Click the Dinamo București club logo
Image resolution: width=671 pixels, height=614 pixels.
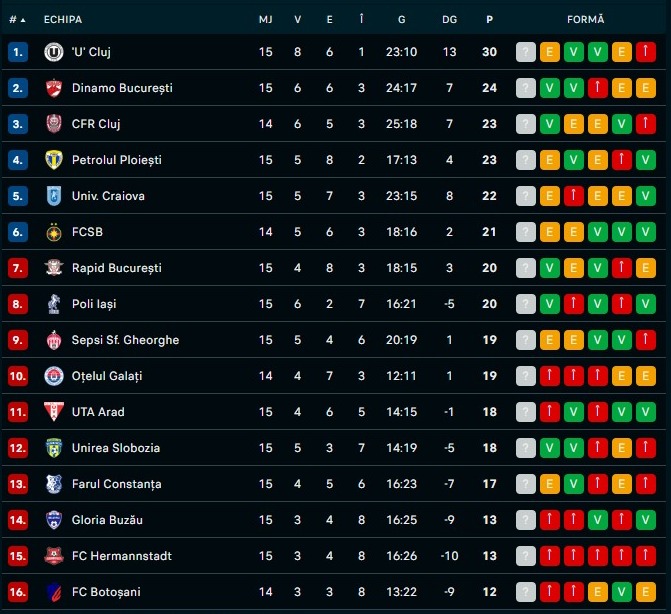(x=54, y=88)
